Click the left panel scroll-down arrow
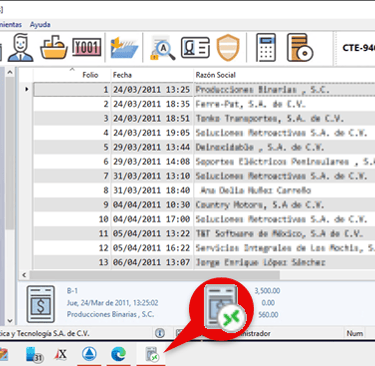The image size is (375, 366). [10, 321]
